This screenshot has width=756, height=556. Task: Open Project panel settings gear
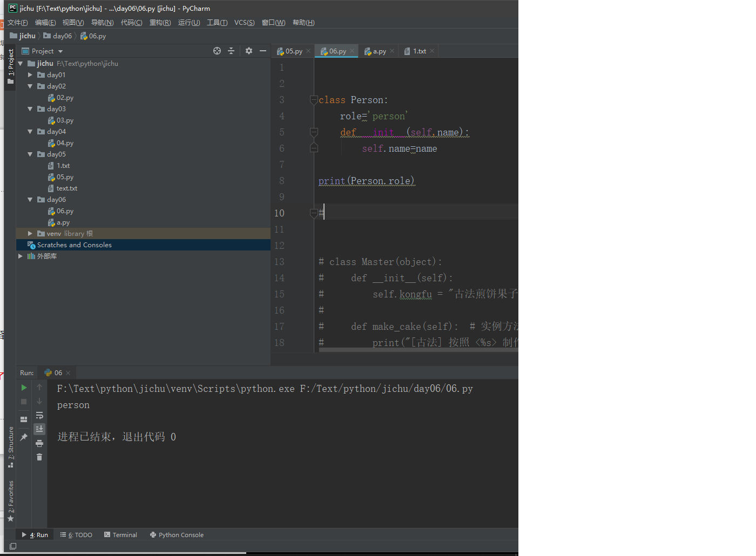(x=249, y=51)
